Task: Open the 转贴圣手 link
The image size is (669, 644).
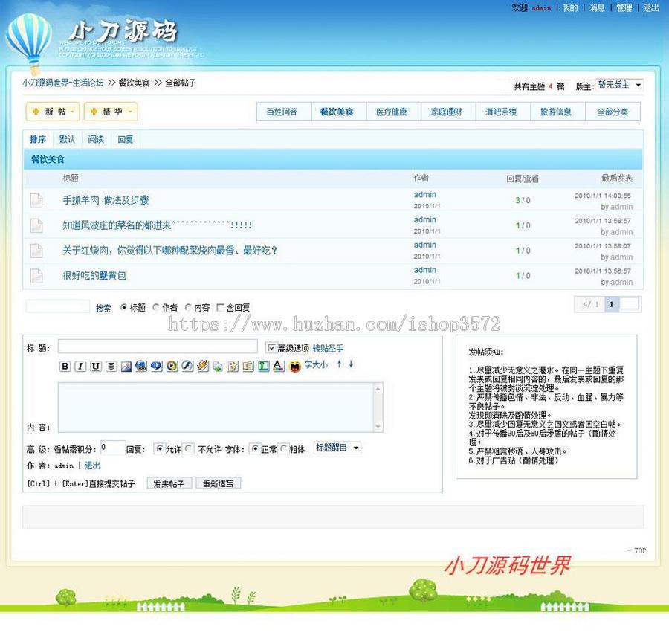Action: [x=328, y=348]
